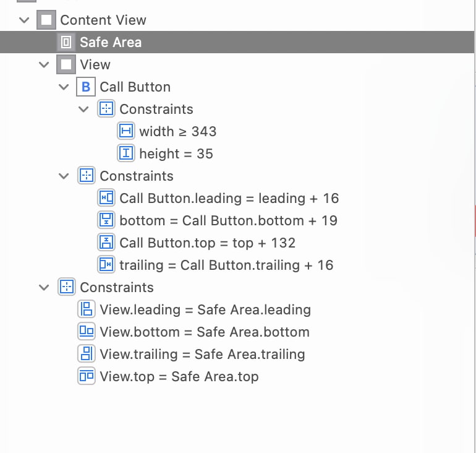The width and height of the screenshot is (476, 453).
Task: Click the Call Button.leading constraint icon
Action: (x=106, y=198)
